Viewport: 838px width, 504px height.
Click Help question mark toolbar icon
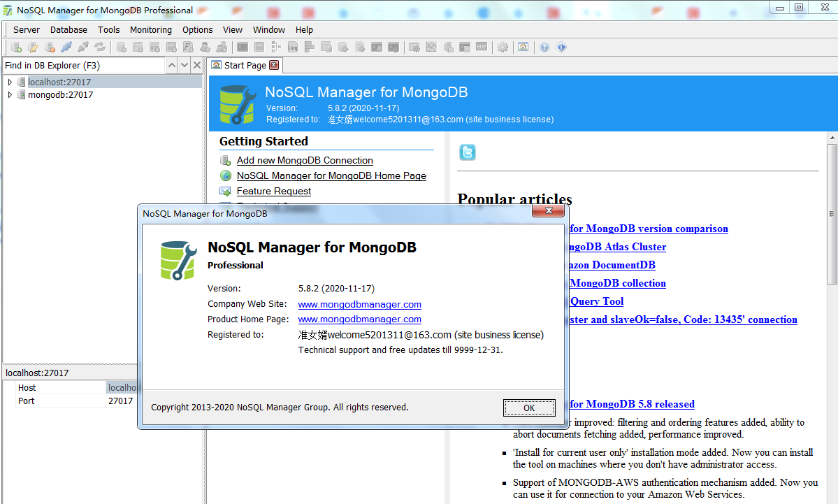coord(544,48)
